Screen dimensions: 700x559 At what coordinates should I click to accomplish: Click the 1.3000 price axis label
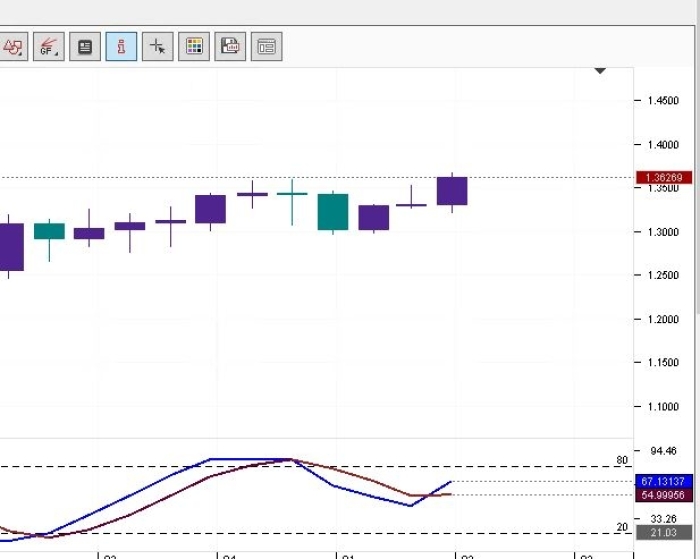663,232
